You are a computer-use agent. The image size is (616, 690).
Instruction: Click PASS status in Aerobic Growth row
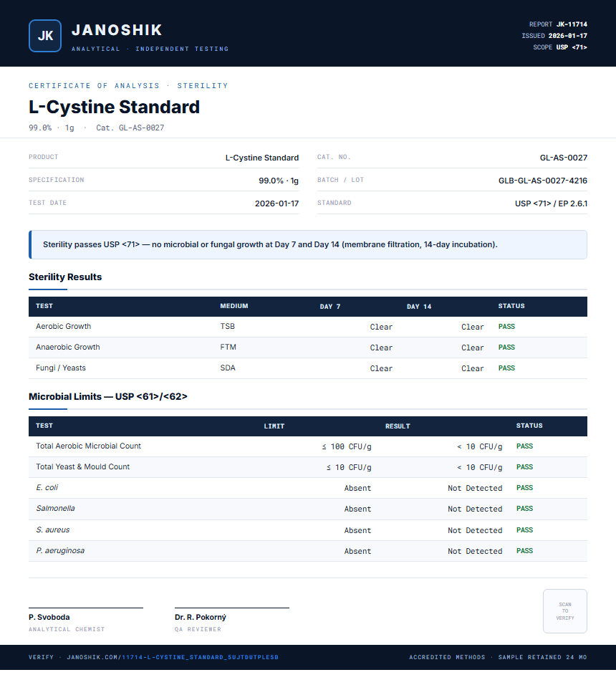click(506, 327)
